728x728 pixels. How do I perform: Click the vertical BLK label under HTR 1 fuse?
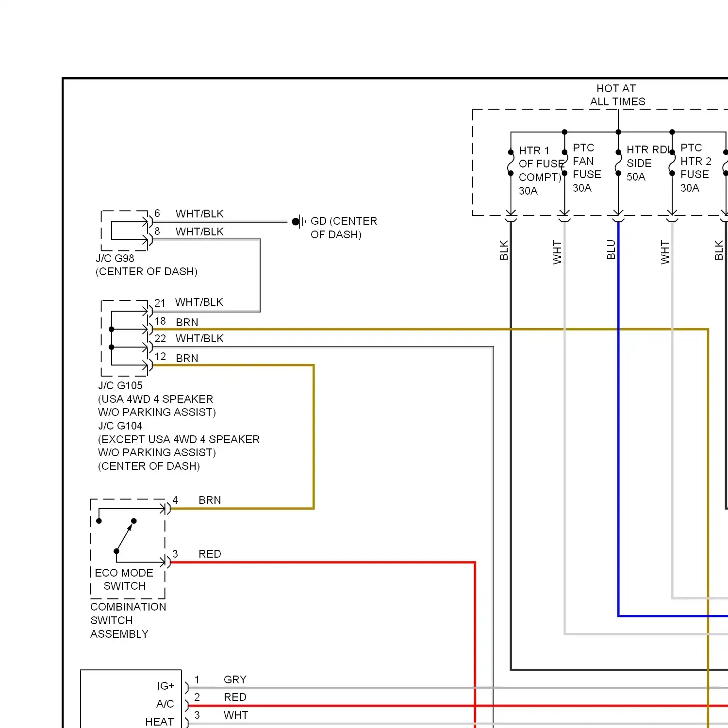(504, 250)
